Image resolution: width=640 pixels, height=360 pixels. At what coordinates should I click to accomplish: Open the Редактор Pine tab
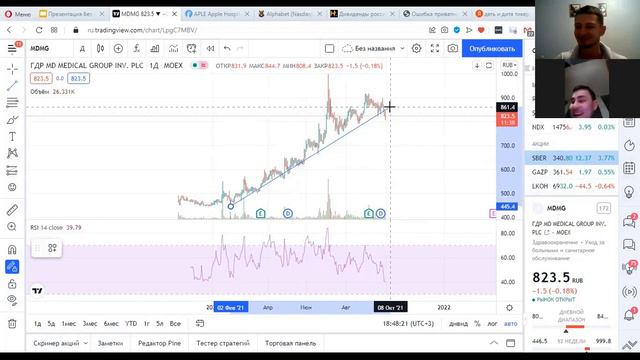(x=159, y=343)
